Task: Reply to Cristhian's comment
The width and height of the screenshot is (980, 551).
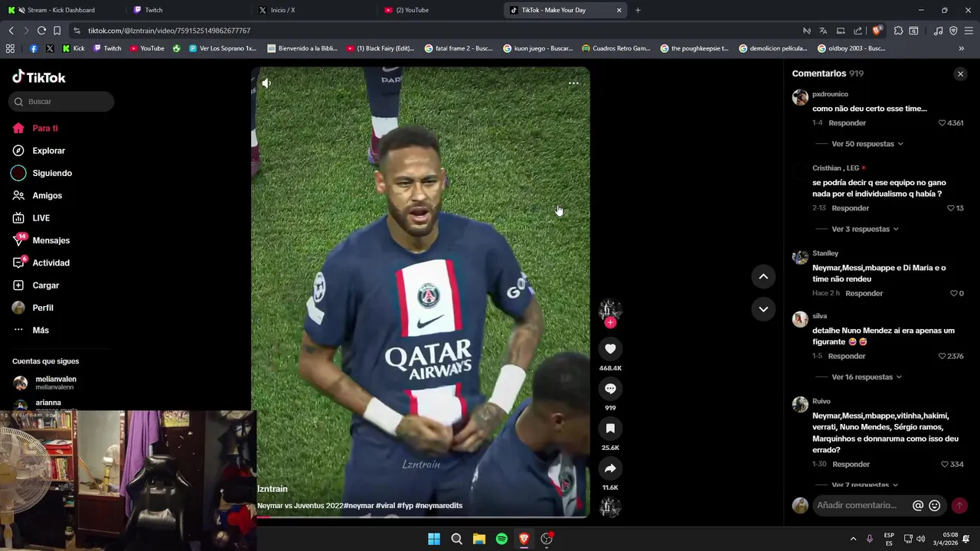Action: pos(850,208)
